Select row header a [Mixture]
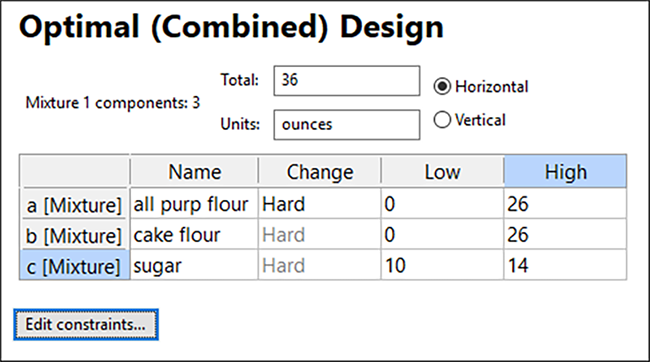The width and height of the screenshot is (650, 362). tap(74, 204)
